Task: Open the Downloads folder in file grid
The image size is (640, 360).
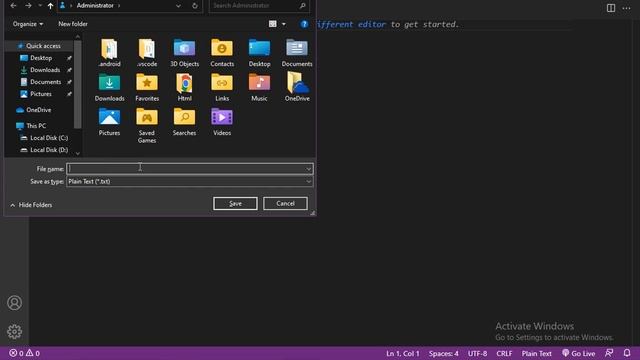Action: pos(109,87)
